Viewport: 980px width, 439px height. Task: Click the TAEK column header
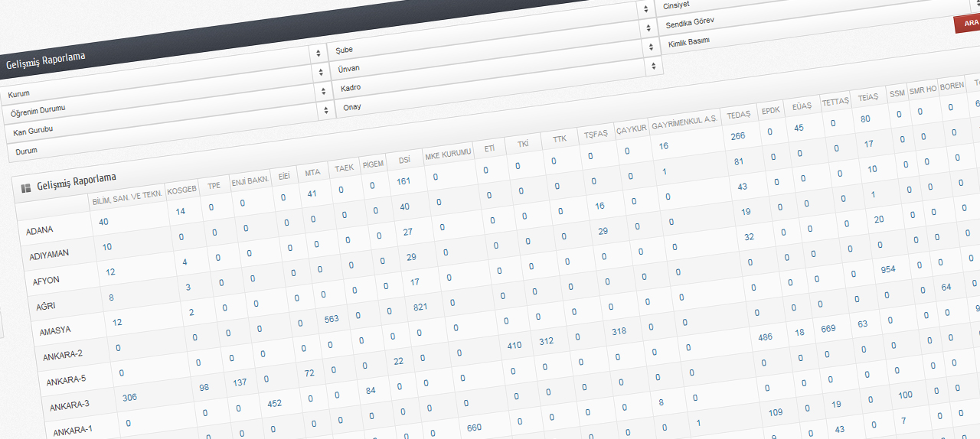coord(343,167)
